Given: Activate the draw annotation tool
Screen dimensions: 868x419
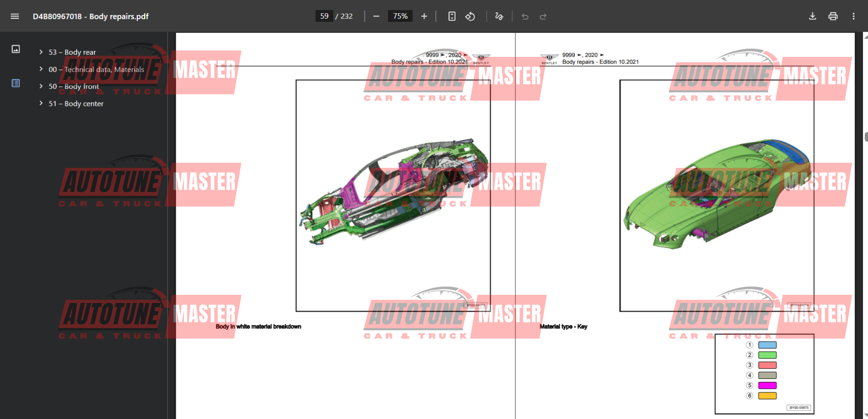Looking at the screenshot, I should 499,16.
